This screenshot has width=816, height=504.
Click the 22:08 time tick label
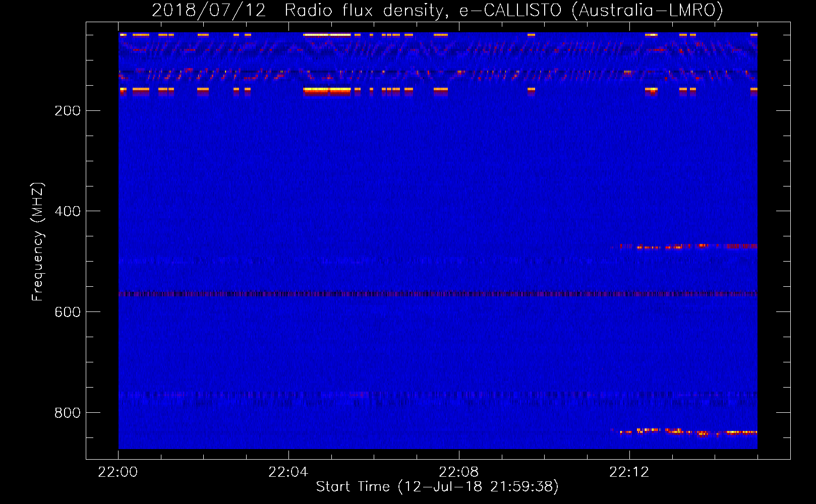point(459,472)
